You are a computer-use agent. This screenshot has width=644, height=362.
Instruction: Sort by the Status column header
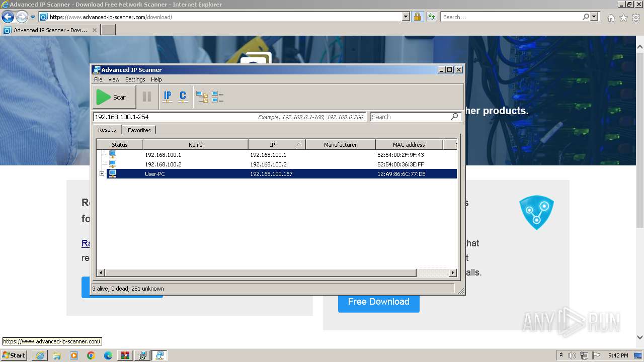tap(120, 145)
